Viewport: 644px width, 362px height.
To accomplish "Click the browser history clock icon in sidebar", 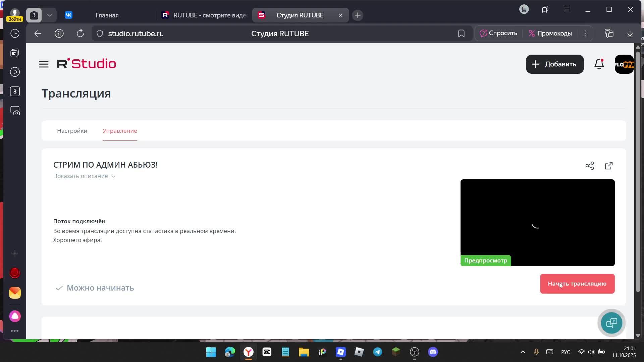I will click(15, 34).
